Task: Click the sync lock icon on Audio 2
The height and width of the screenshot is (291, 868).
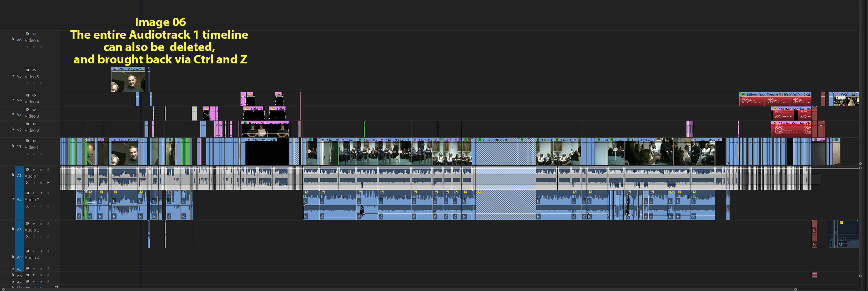Action: point(27,193)
